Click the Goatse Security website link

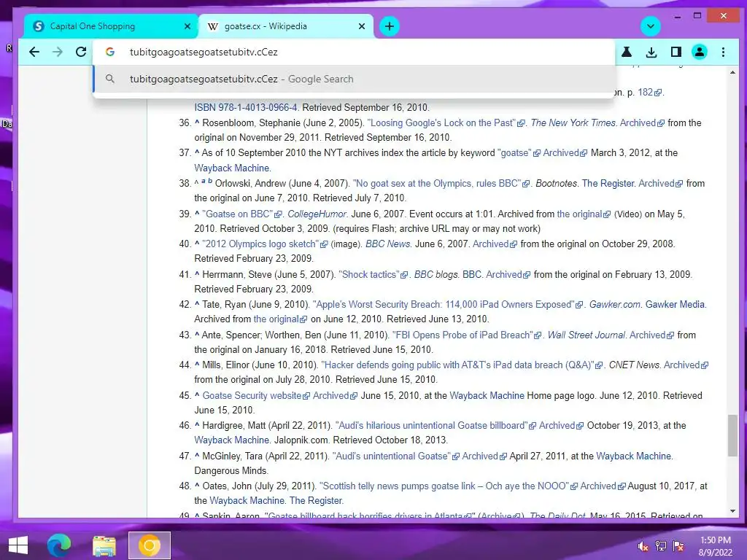click(256, 395)
